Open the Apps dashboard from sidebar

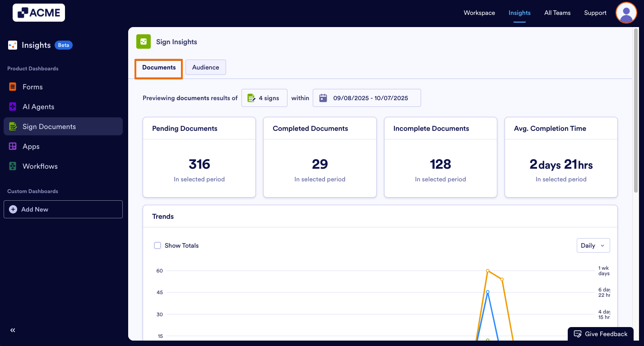[x=13, y=146]
